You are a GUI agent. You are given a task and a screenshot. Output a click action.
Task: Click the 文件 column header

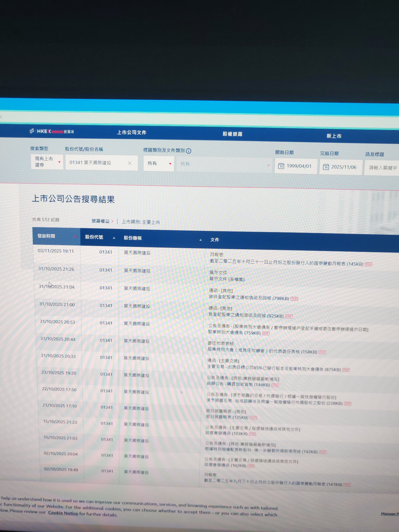[215, 240]
